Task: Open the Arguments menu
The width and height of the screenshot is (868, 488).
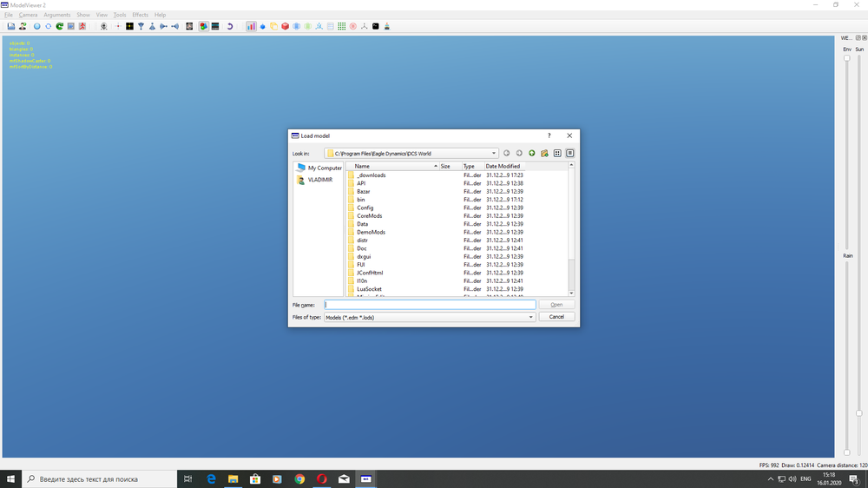Action: coord(57,15)
